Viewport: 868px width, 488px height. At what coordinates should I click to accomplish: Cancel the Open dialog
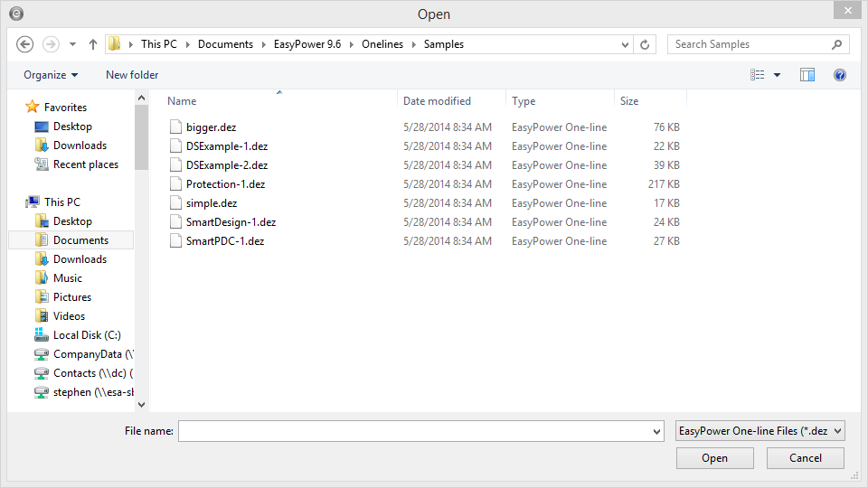(806, 458)
